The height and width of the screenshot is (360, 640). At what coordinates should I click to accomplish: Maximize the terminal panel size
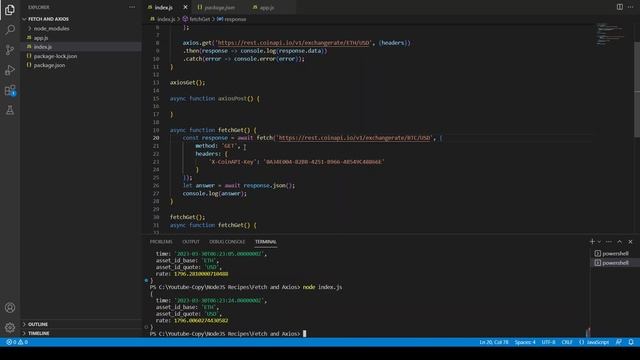pyautogui.click(x=620, y=242)
